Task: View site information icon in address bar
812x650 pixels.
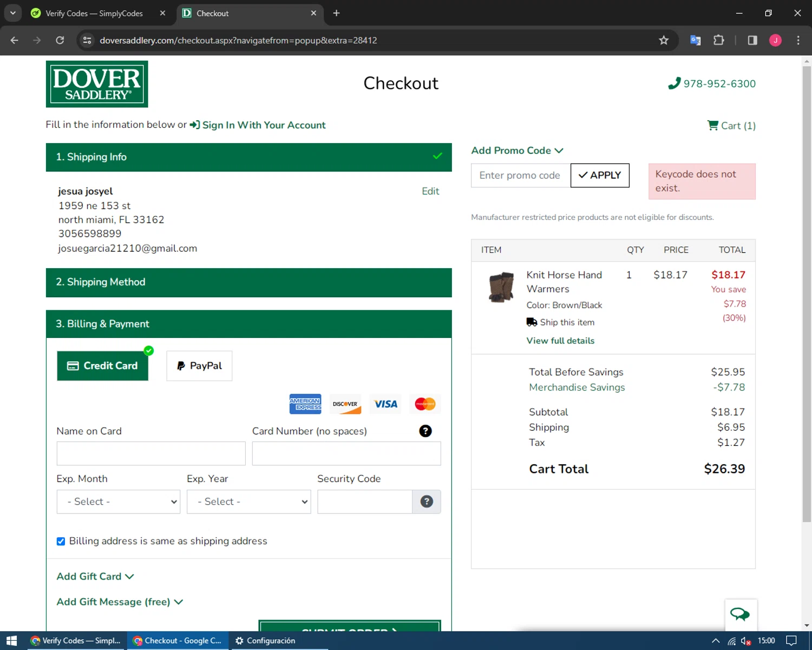Action: click(87, 40)
